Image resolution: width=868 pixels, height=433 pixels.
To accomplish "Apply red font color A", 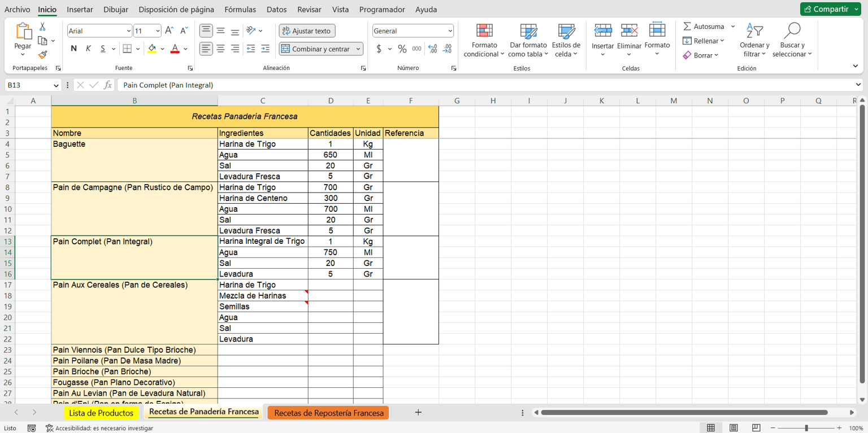I will tap(175, 49).
